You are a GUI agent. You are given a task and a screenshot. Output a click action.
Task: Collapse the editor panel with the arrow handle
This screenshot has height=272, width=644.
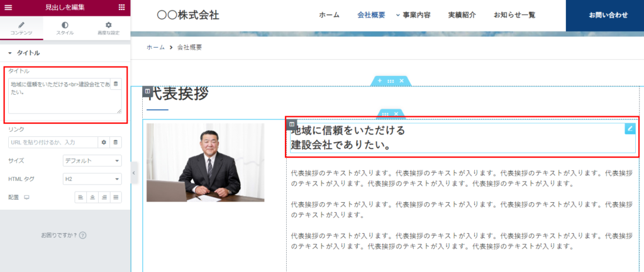click(x=134, y=173)
